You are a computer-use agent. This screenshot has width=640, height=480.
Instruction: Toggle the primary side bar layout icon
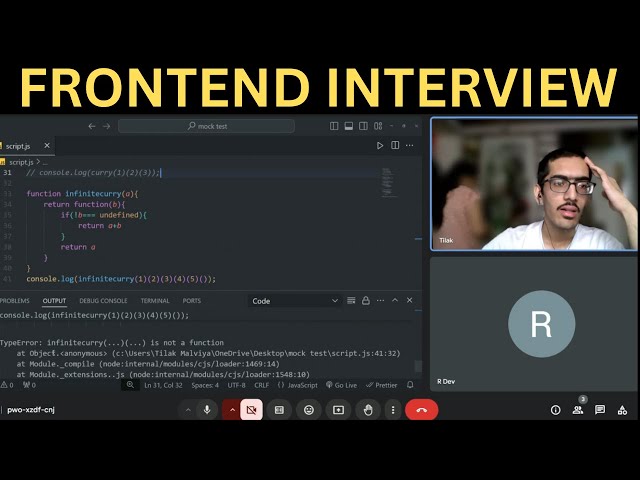pos(334,126)
